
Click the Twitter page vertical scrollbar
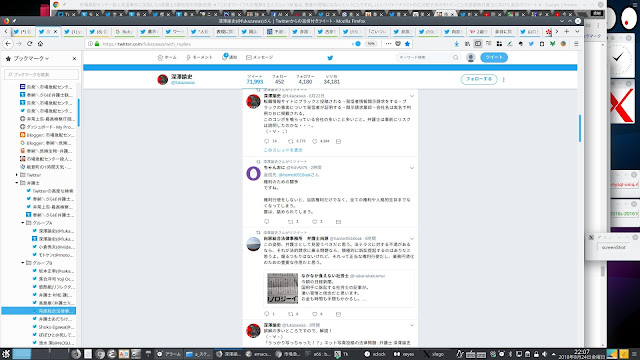pos(580,128)
